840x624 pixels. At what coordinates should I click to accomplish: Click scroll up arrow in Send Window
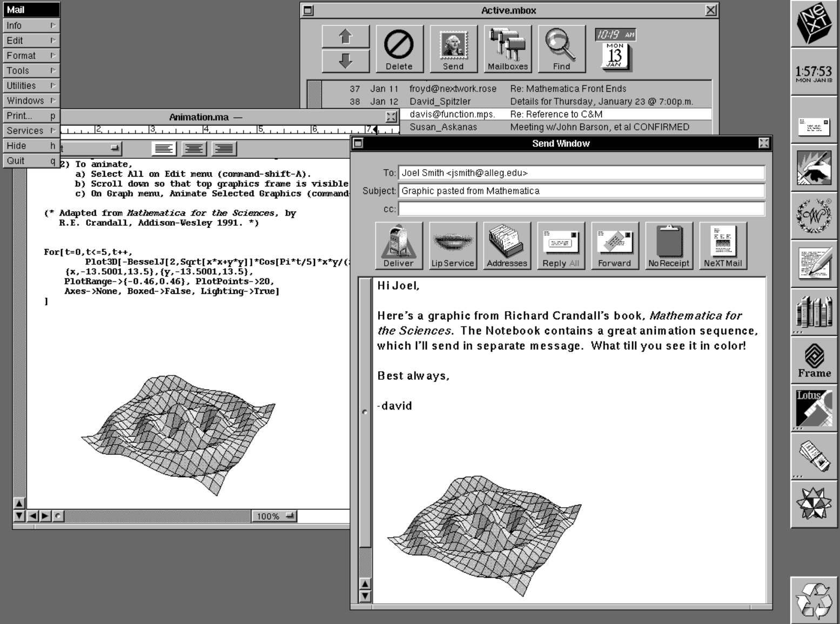coord(365,584)
